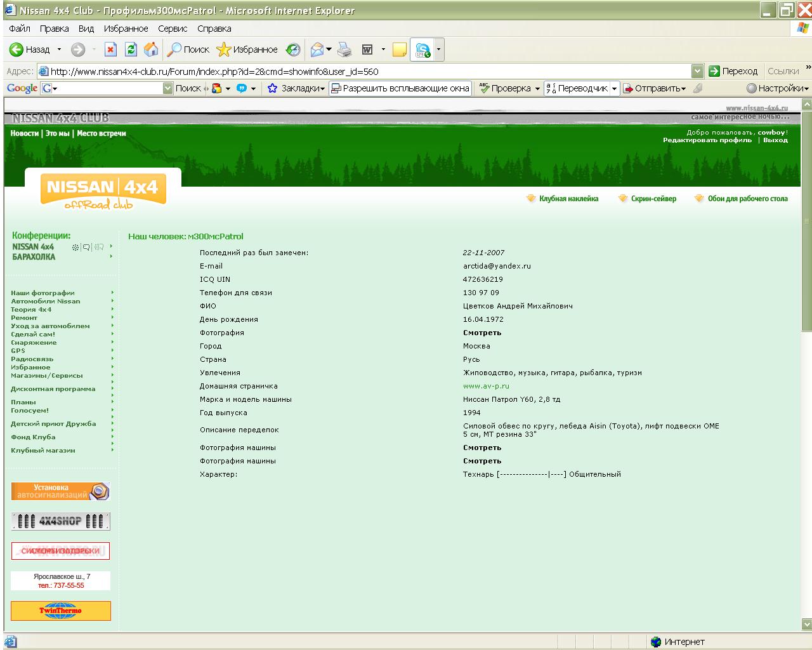Open the Edit with Word dropdown arrow
This screenshot has width=812, height=650.
coord(383,50)
